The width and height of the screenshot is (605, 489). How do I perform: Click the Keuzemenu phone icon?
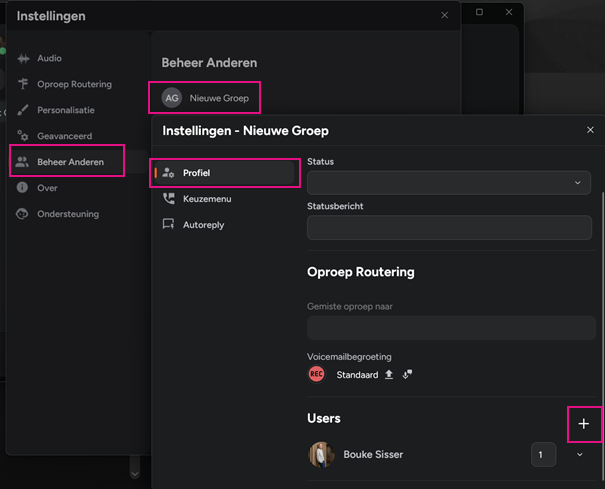[169, 198]
